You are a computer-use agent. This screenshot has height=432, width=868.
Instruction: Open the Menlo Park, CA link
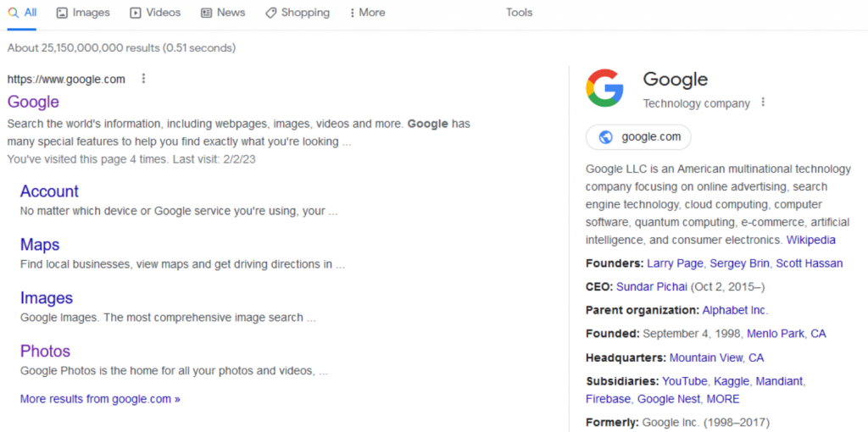[786, 334]
